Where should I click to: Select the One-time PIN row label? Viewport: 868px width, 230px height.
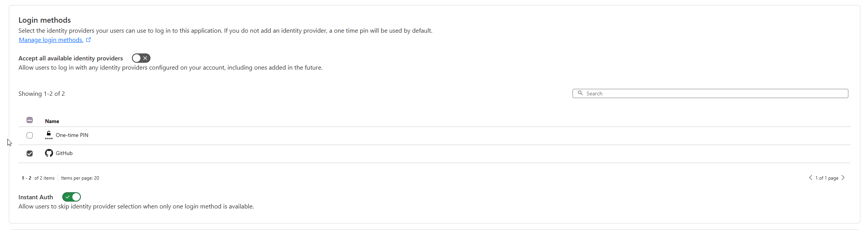point(72,135)
